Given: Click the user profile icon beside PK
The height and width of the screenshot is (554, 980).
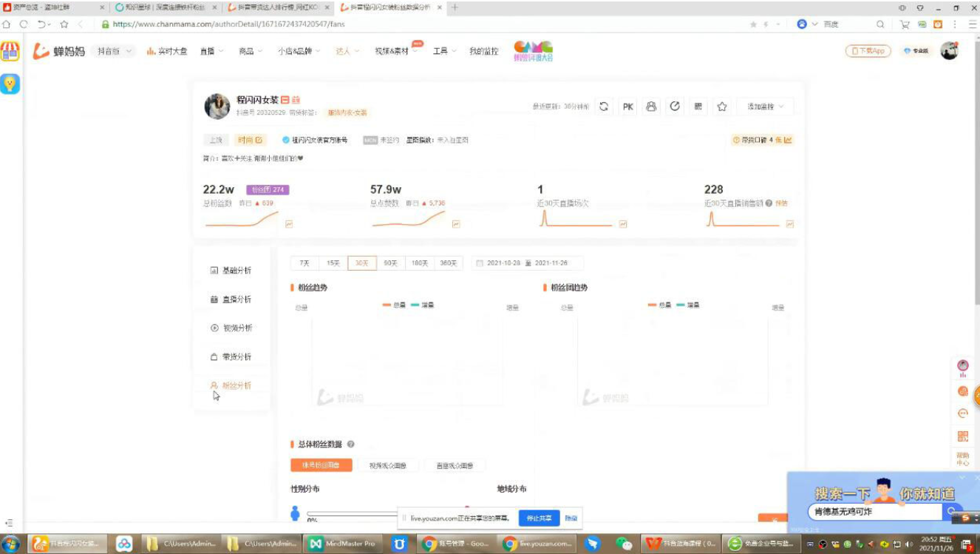Looking at the screenshot, I should pos(651,107).
